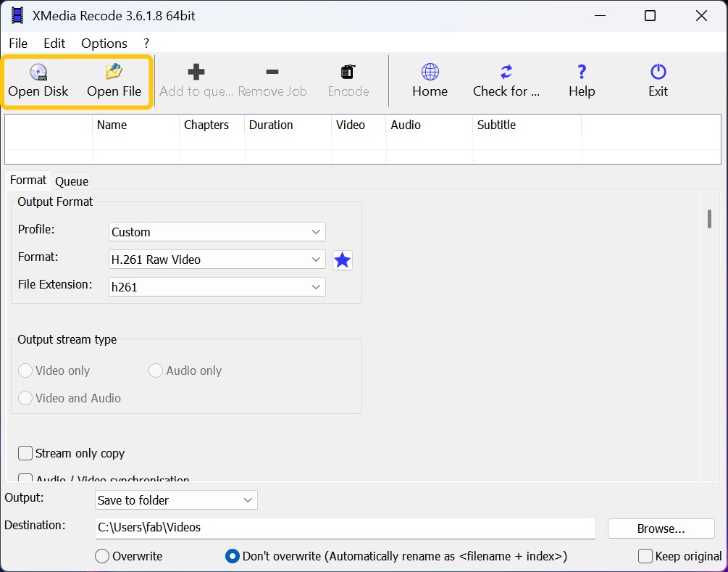Enable the Stream only copy checkbox
The width and height of the screenshot is (728, 572).
pyautogui.click(x=25, y=453)
